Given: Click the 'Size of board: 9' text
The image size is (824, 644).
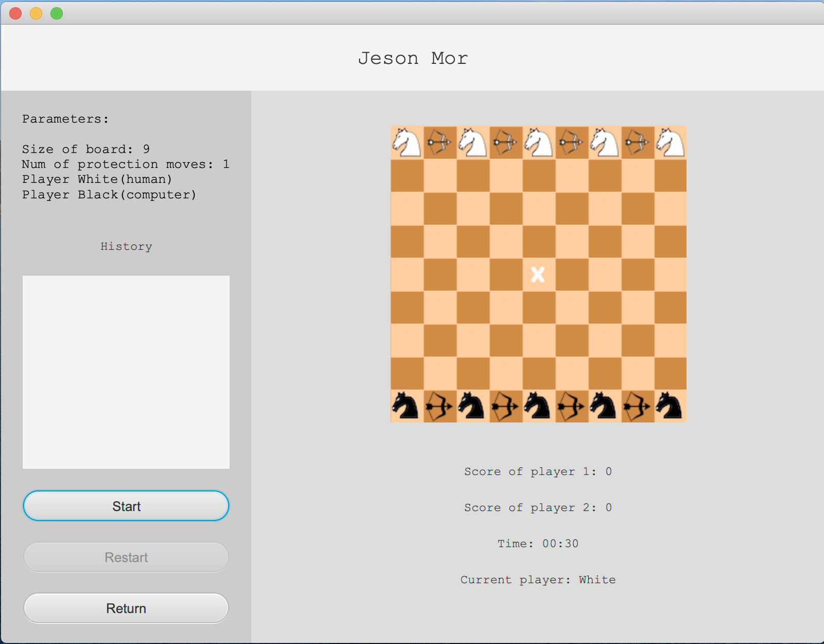Looking at the screenshot, I should point(86,149).
